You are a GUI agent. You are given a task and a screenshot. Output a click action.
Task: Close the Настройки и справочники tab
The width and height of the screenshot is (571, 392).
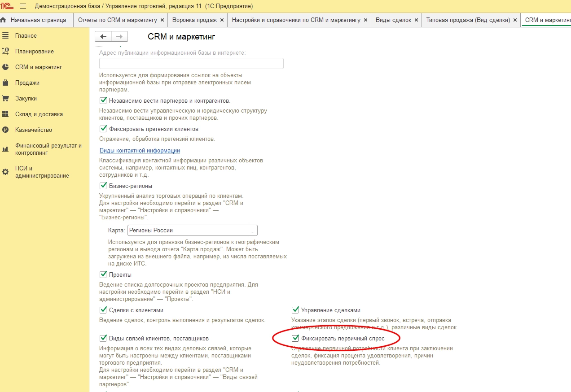365,20
